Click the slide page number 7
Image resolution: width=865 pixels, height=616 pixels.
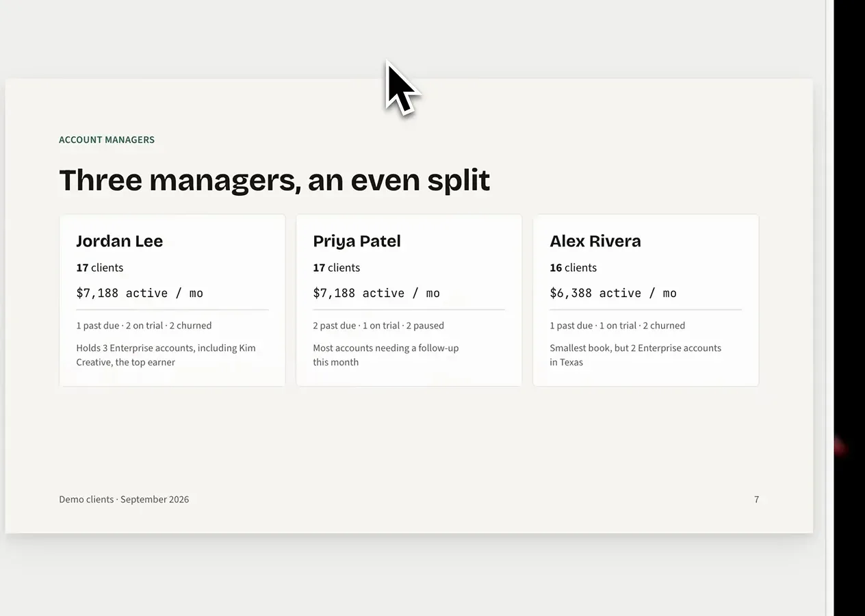pos(756,500)
